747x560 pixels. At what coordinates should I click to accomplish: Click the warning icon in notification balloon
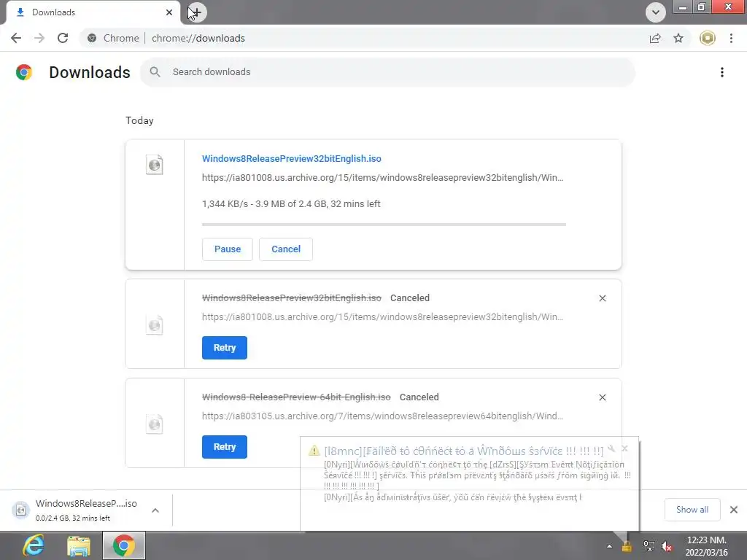point(314,450)
